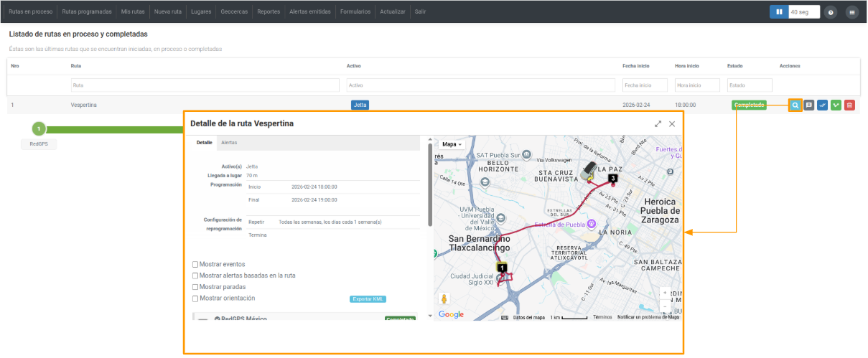Open Mis rutas menu
This screenshot has width=868, height=358.
click(x=133, y=12)
